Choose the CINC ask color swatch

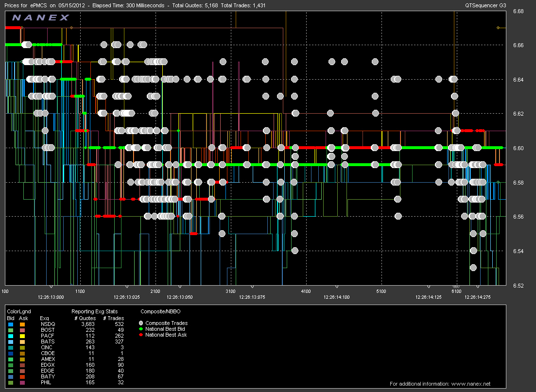[x=22, y=348]
